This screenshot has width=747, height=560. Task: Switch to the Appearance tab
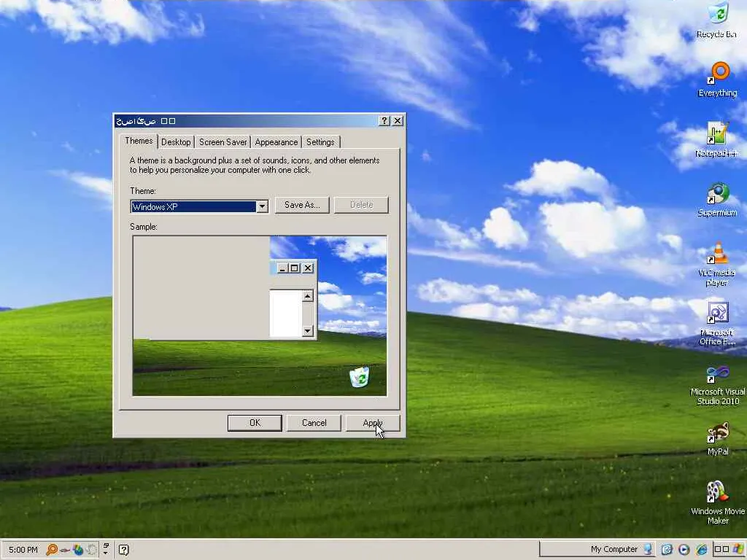point(276,142)
